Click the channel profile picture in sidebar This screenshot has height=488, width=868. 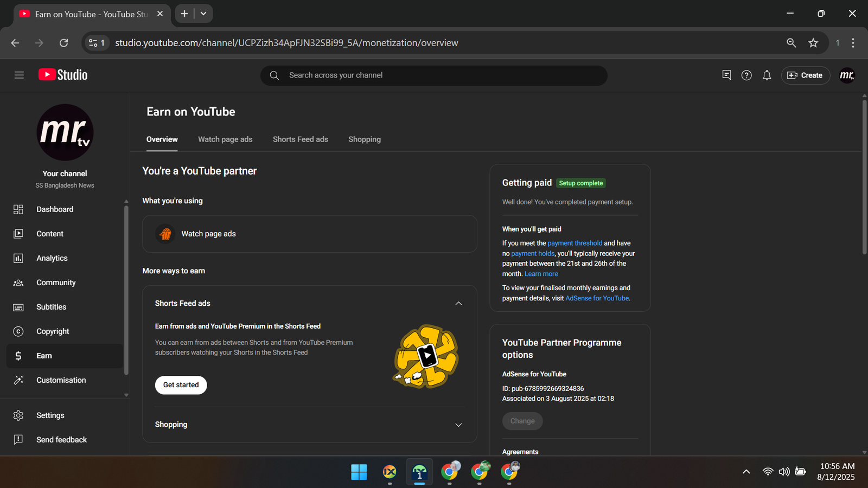(x=65, y=132)
